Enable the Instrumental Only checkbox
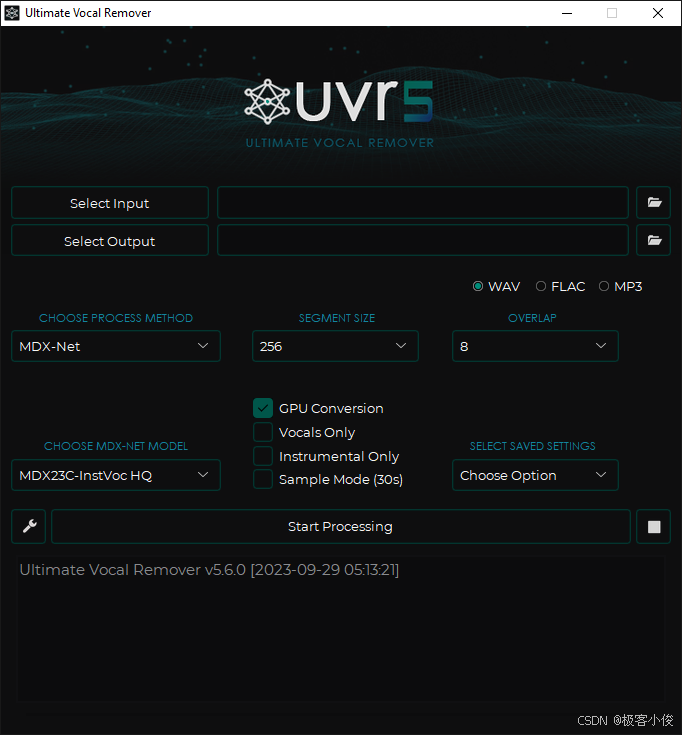This screenshot has height=735, width=682. [263, 456]
